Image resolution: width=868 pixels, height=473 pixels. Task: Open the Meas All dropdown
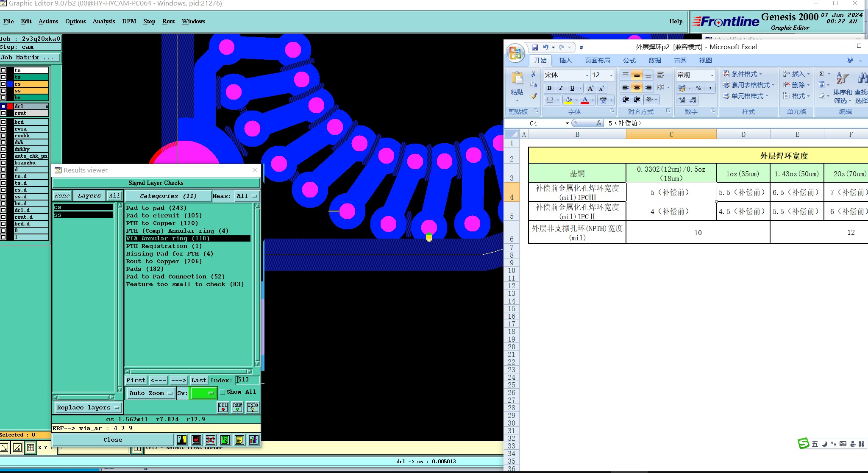click(x=247, y=196)
